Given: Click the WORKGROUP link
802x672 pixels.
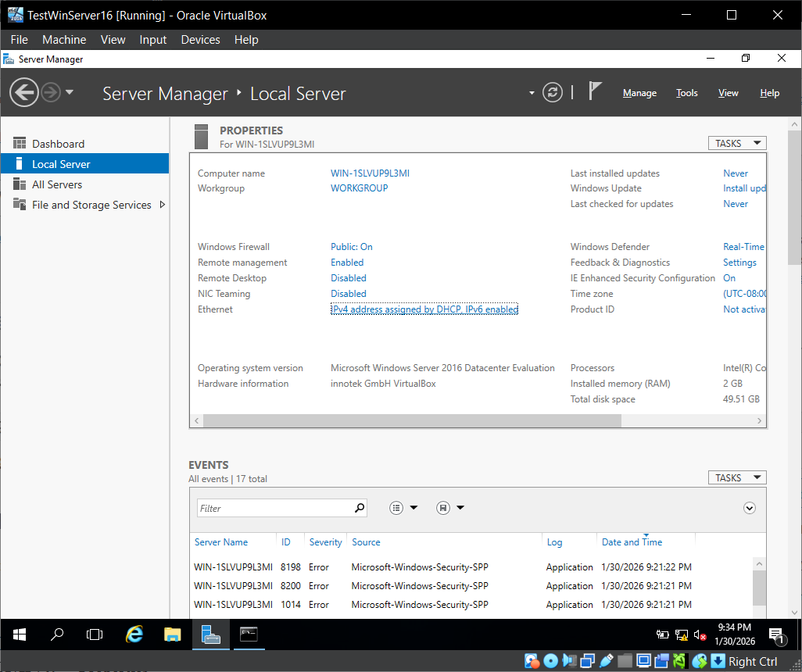Looking at the screenshot, I should pyautogui.click(x=359, y=188).
